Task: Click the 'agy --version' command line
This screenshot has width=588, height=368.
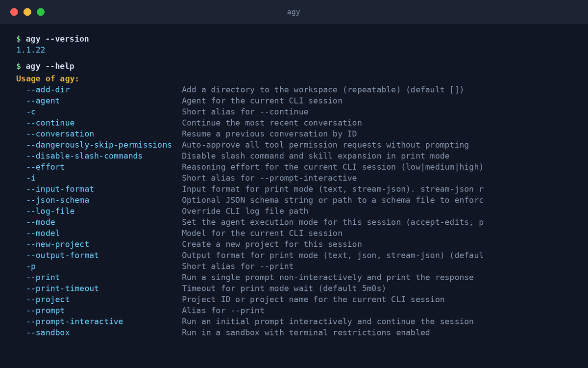Action: pyautogui.click(x=52, y=39)
